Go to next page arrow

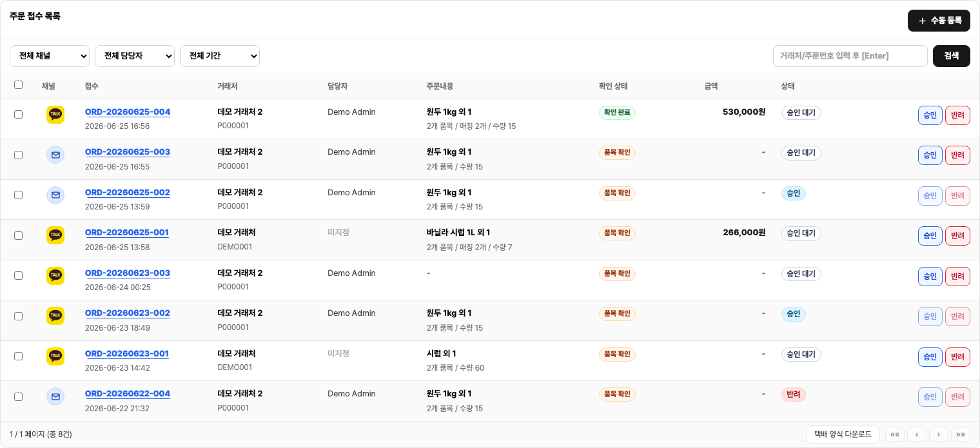coord(939,434)
